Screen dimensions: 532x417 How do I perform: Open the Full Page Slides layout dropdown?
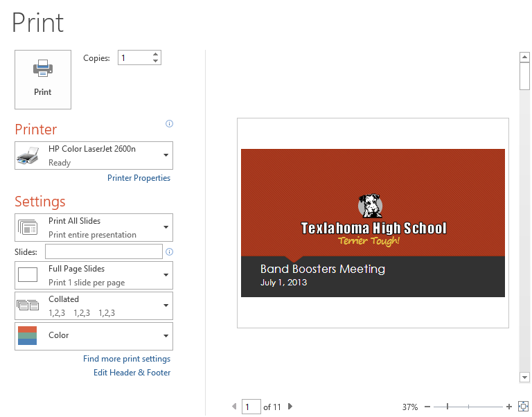pos(94,275)
